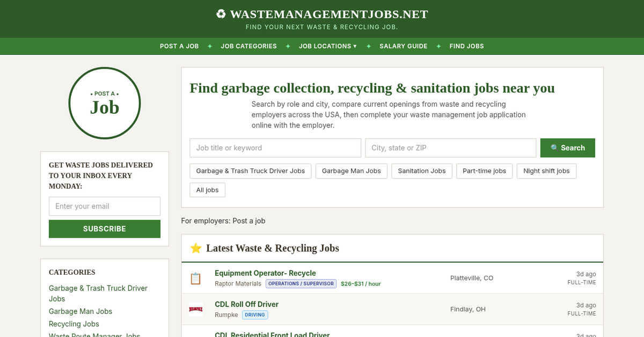Open the Job Categories menu item

(x=248, y=46)
